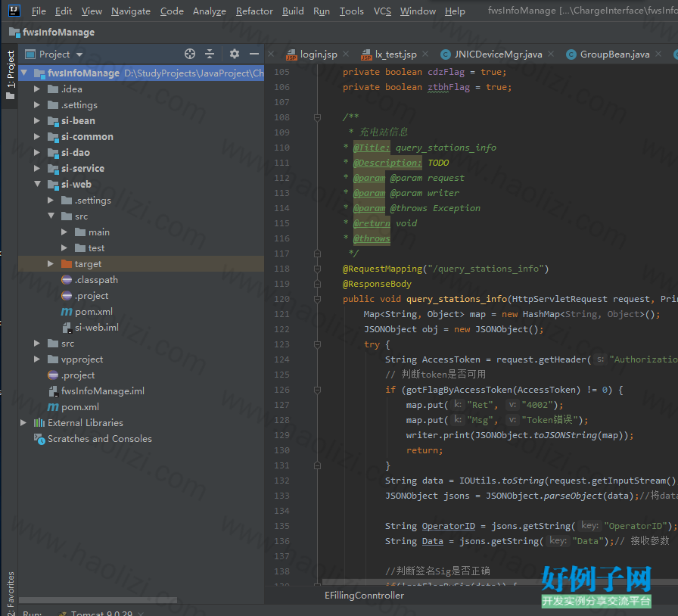Screen dimensions: 678x616
Task: Open the Navigate menu
Action: pos(131,11)
